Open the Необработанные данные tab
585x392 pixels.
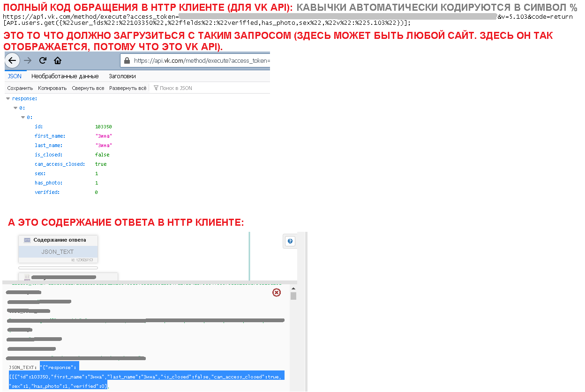pos(65,76)
